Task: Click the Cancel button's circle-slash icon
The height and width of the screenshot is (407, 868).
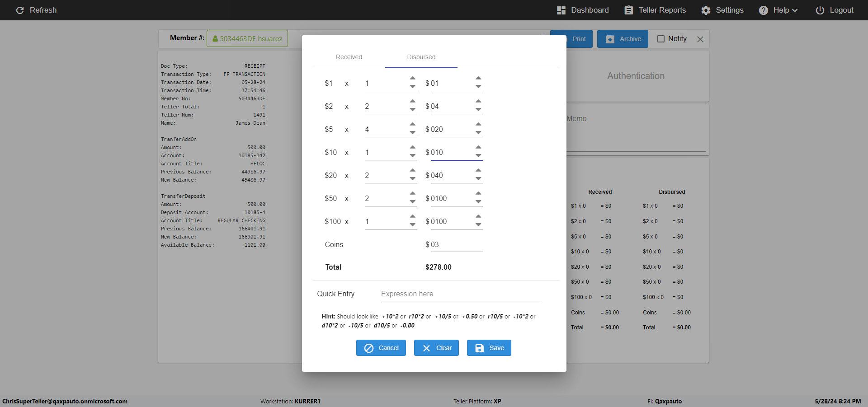Action: point(369,348)
